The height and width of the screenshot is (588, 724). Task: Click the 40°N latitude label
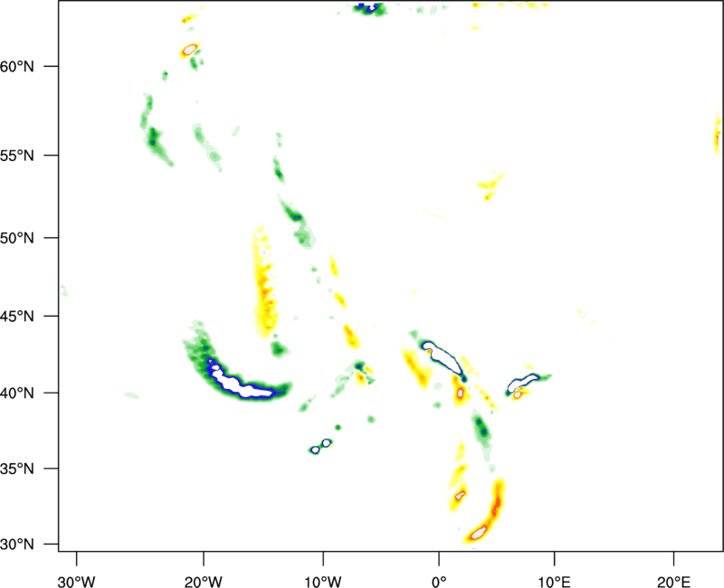[x=17, y=394]
